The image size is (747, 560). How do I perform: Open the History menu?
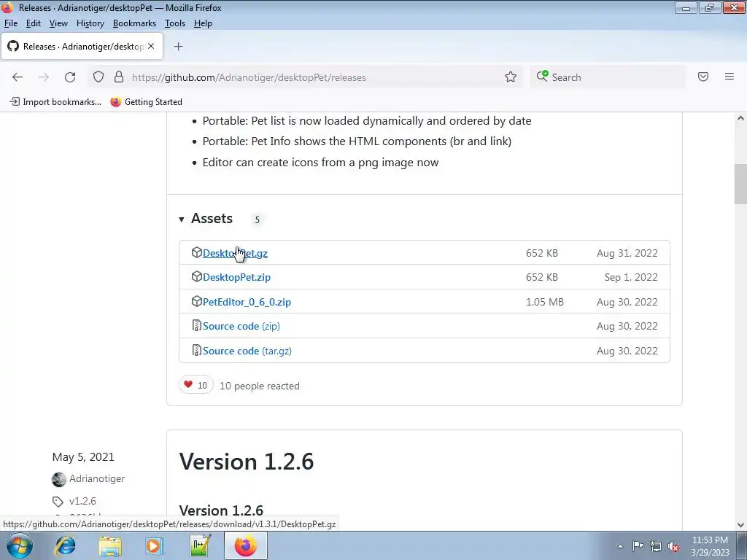[x=90, y=23]
